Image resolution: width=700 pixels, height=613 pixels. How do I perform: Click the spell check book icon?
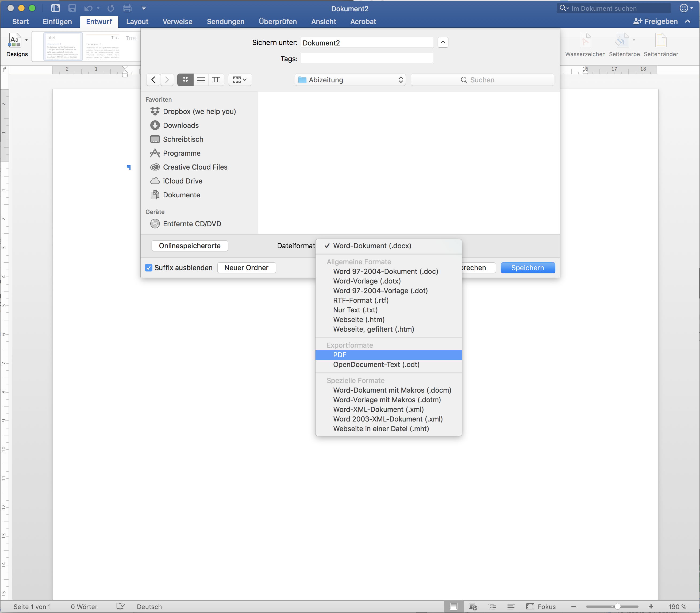coord(120,607)
